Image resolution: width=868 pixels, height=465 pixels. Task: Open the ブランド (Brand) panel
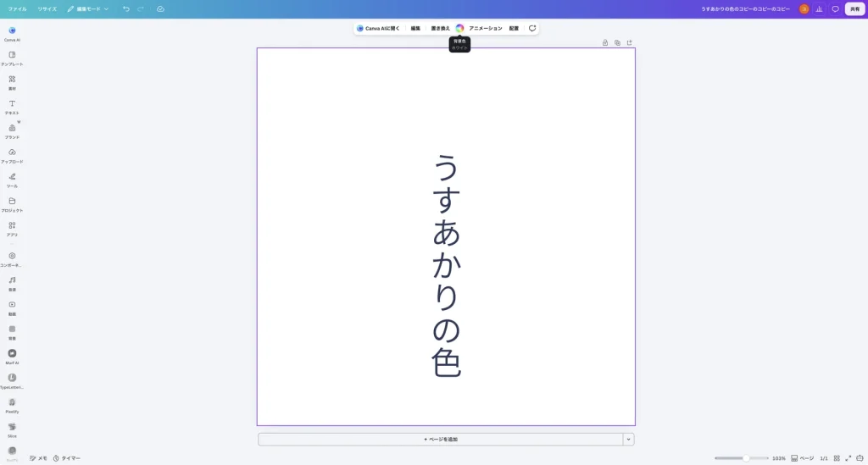(12, 131)
